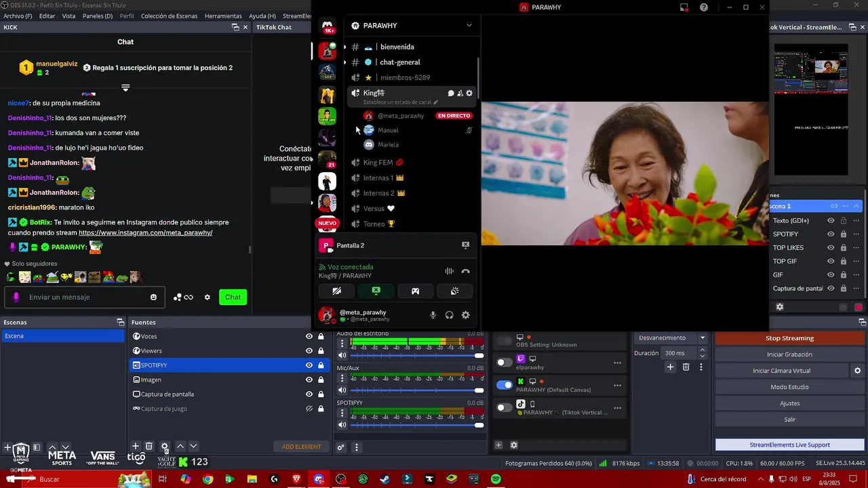
Task: Open transition three-dot options menu
Action: (x=701, y=367)
